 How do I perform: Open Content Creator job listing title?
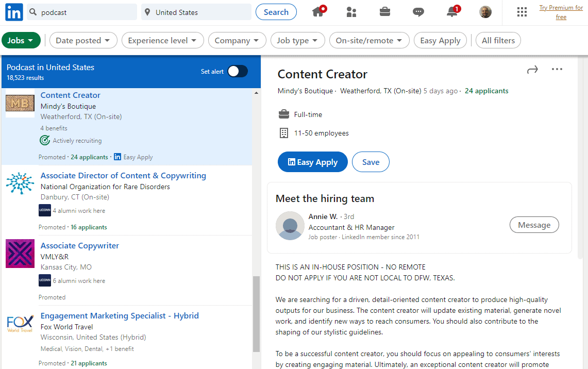click(71, 95)
